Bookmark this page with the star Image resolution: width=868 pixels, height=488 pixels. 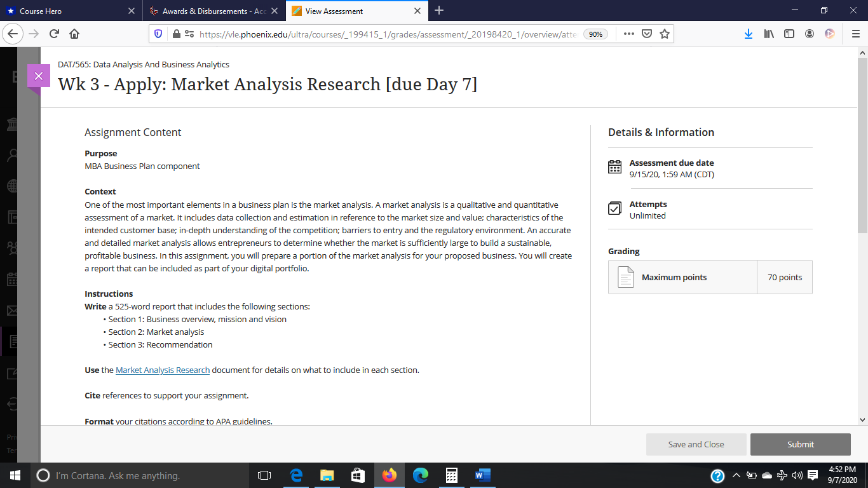(665, 34)
